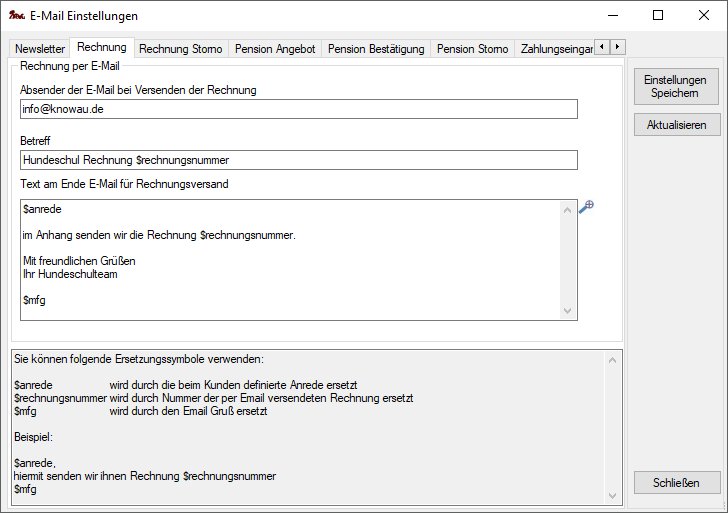Click inside the invoice email text area

tap(290, 260)
